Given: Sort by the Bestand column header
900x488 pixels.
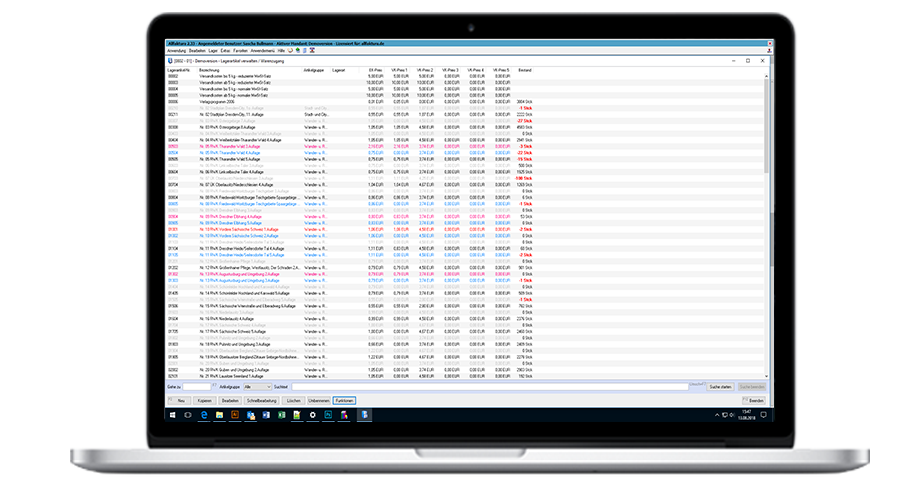Looking at the screenshot, I should [x=526, y=70].
